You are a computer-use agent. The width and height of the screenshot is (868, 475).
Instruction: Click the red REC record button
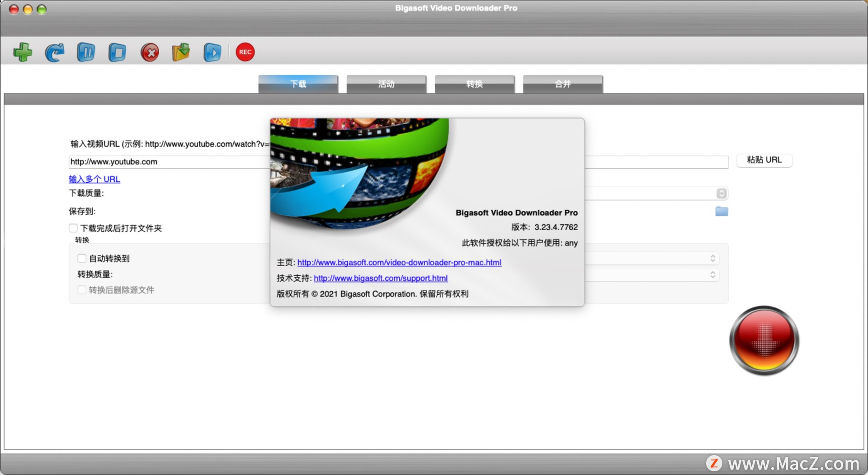click(245, 52)
